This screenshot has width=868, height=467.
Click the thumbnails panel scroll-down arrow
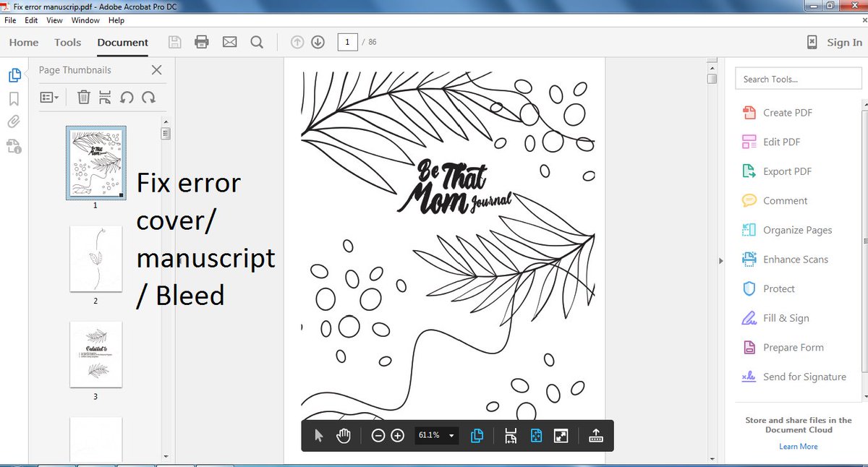pos(166,457)
